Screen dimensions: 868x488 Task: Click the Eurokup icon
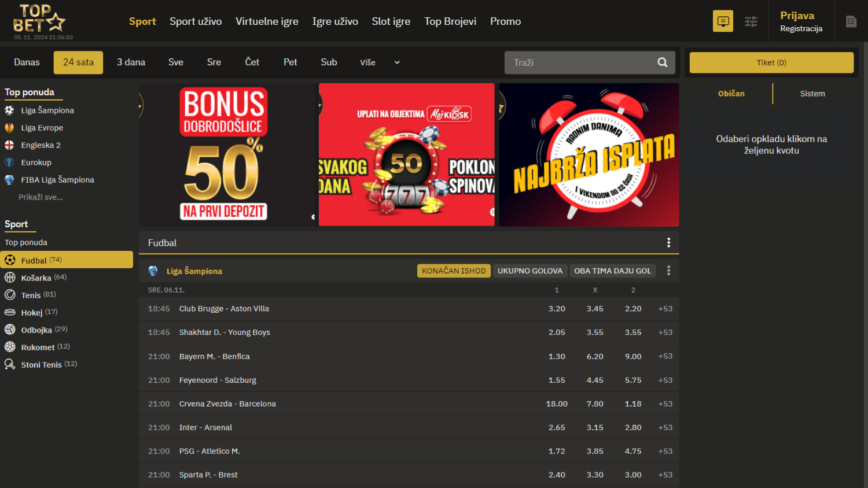pyautogui.click(x=9, y=162)
